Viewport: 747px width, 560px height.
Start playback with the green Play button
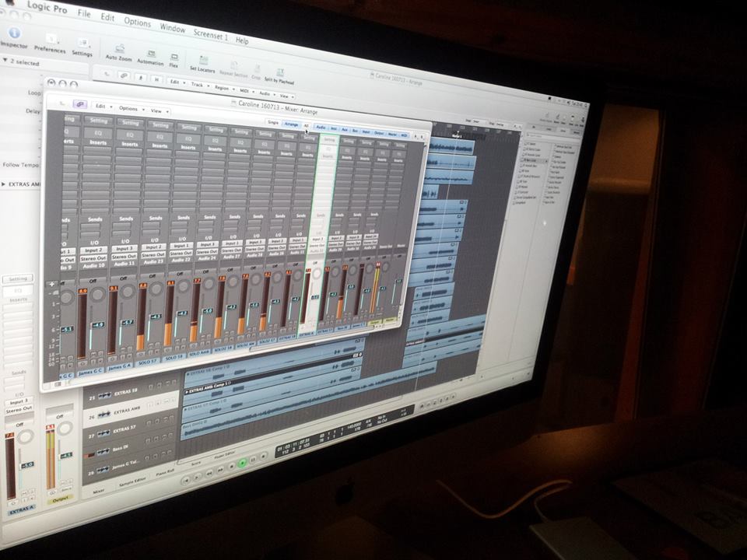click(242, 462)
